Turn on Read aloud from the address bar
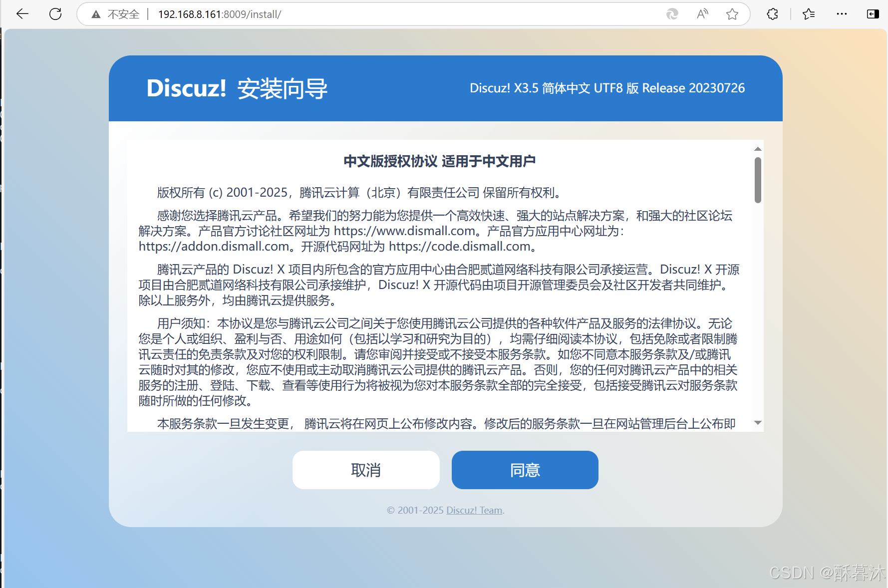Image resolution: width=888 pixels, height=588 pixels. (x=702, y=14)
